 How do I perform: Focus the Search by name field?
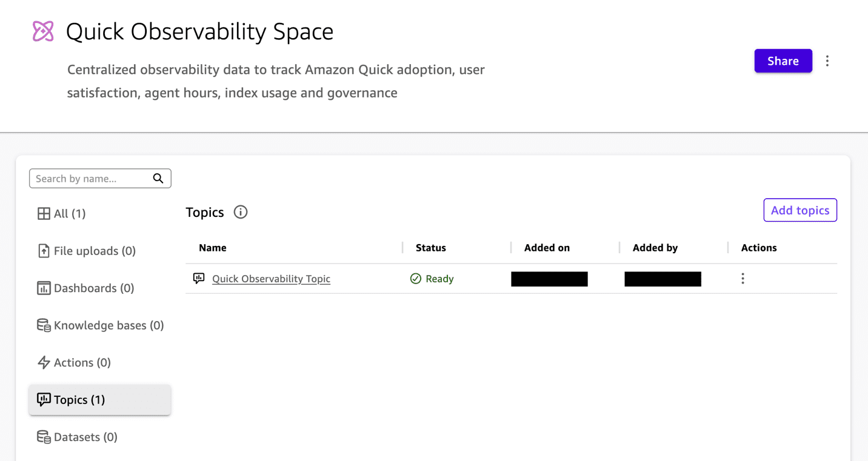[100, 178]
